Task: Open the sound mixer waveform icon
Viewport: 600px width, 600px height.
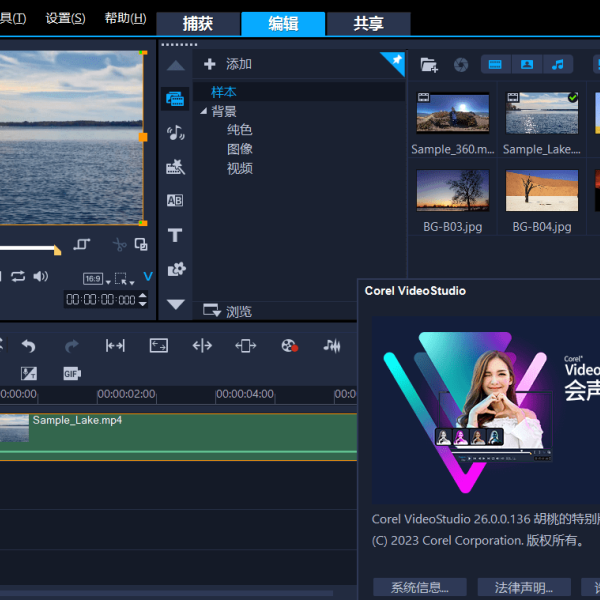Action: [x=332, y=346]
